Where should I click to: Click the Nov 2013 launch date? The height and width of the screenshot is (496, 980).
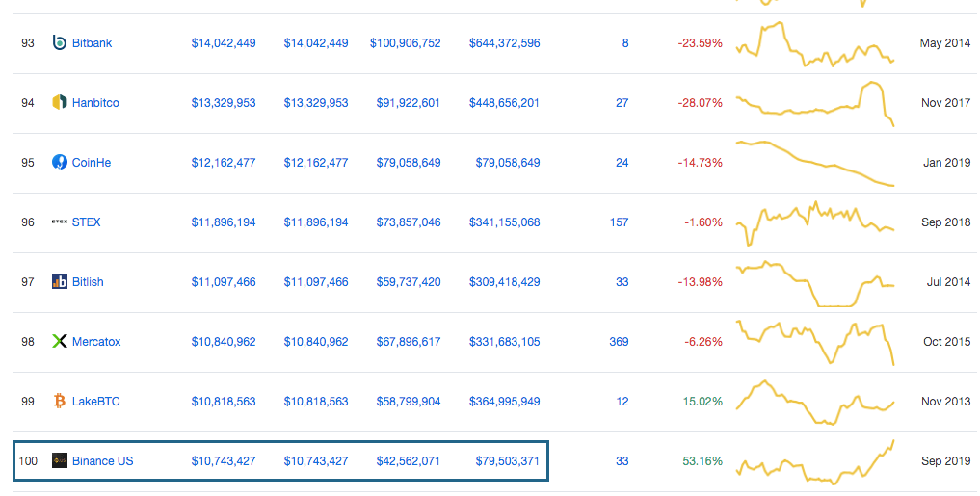[x=945, y=401]
